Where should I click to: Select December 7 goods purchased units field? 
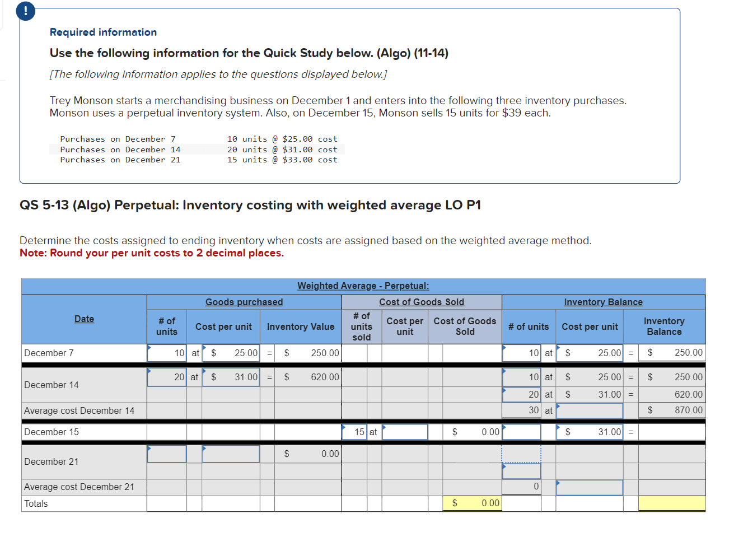(x=167, y=353)
